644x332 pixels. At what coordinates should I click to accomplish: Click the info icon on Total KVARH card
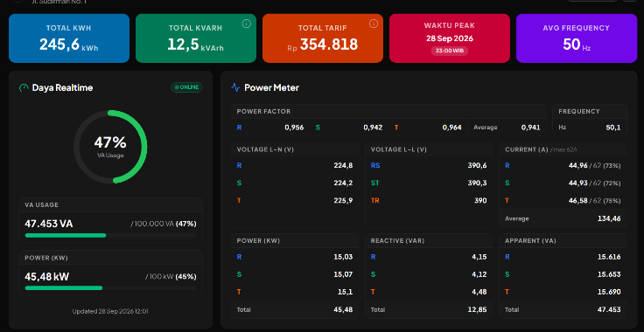coord(247,24)
